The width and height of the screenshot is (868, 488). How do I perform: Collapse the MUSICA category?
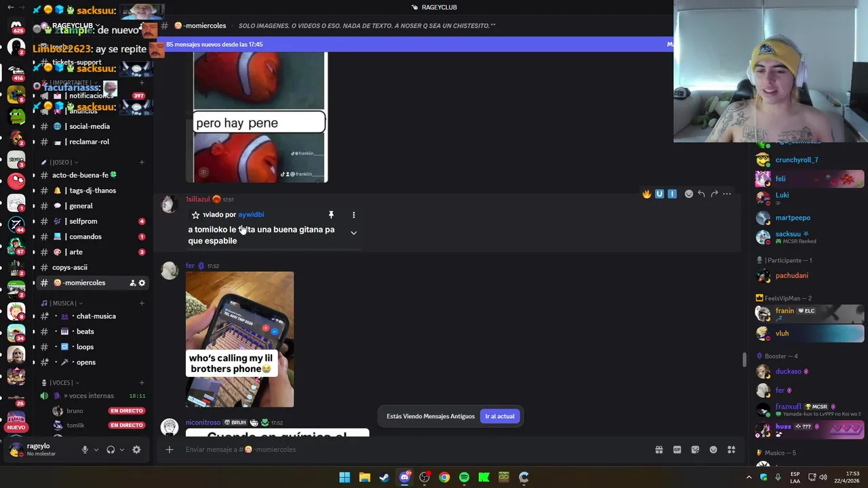(x=62, y=303)
